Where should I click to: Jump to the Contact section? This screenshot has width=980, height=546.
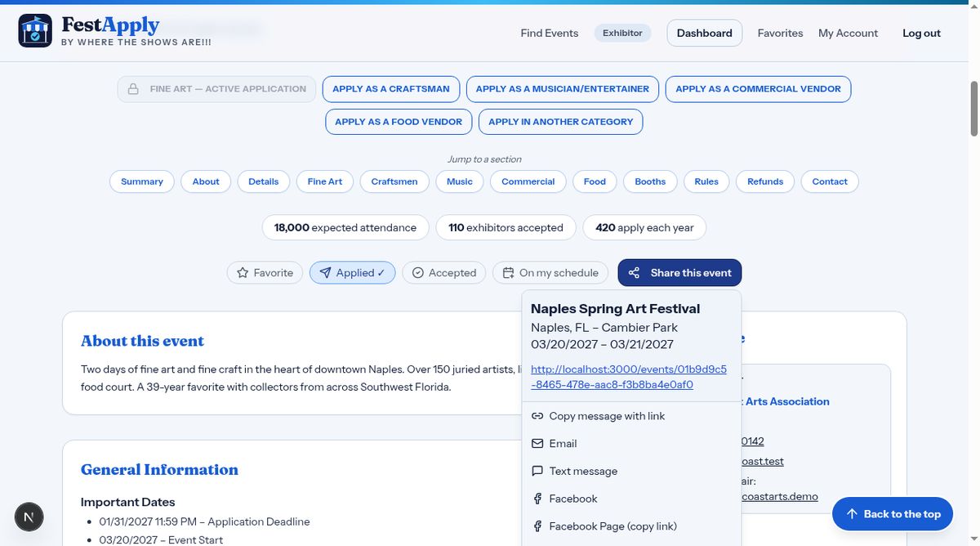pyautogui.click(x=830, y=181)
